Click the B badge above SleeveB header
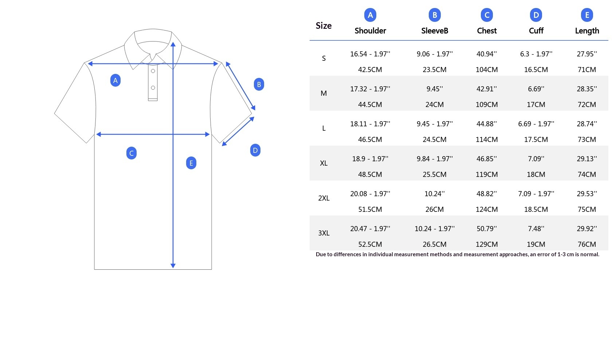The width and height of the screenshot is (612, 364). click(435, 15)
